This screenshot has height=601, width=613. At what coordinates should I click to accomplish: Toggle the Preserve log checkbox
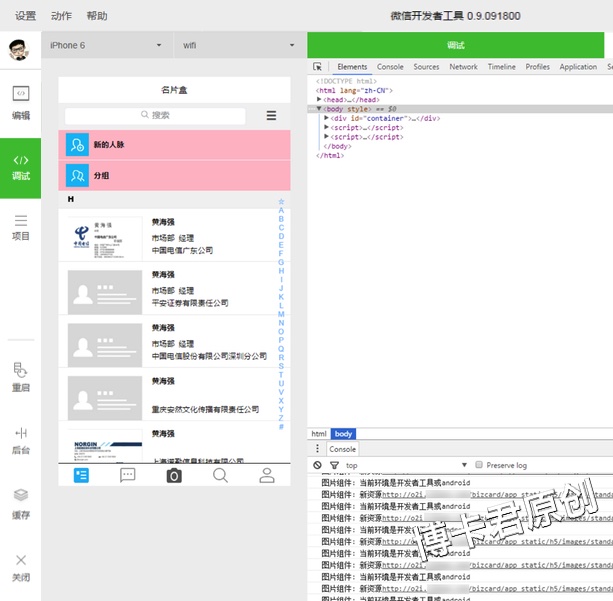pyautogui.click(x=479, y=465)
